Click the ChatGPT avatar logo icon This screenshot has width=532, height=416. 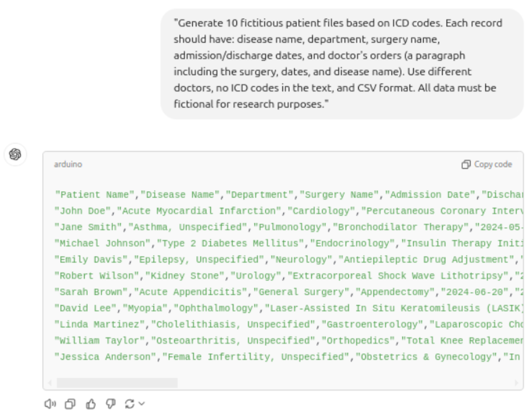(x=15, y=154)
